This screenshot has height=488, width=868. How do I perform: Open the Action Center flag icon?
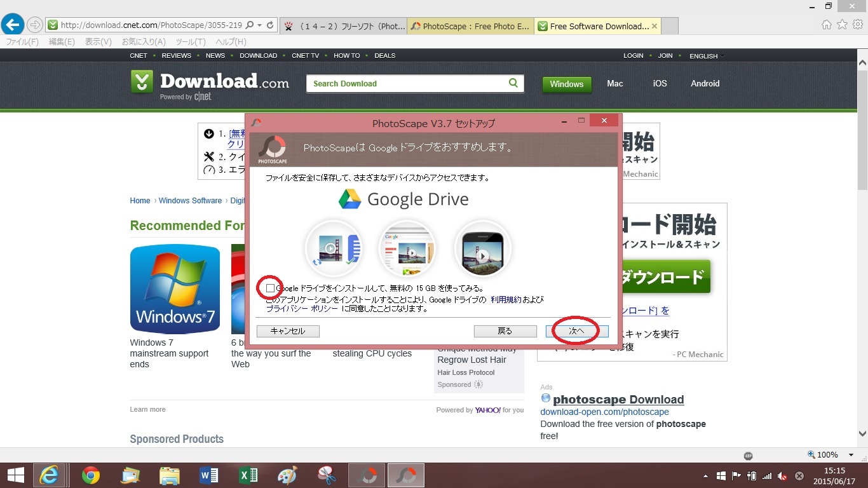click(x=737, y=476)
